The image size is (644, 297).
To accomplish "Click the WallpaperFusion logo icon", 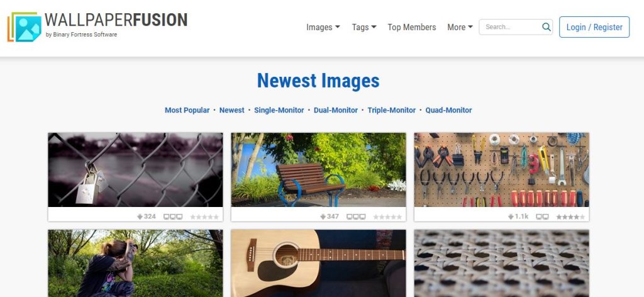I will [25, 26].
